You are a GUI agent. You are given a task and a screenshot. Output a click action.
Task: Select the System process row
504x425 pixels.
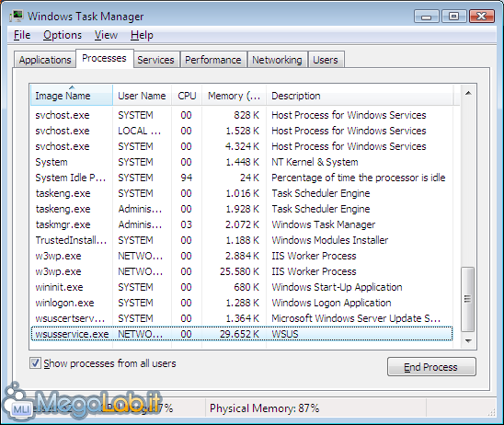242,162
